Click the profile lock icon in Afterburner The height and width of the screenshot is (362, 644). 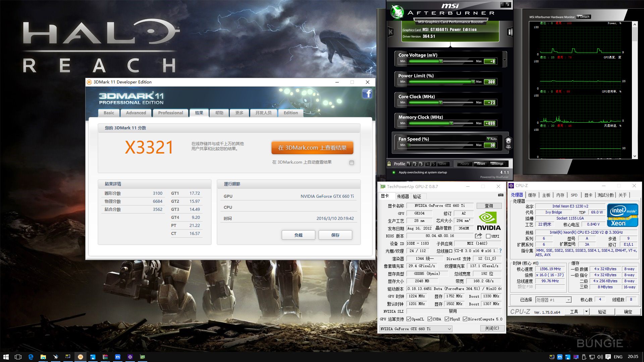pos(389,164)
